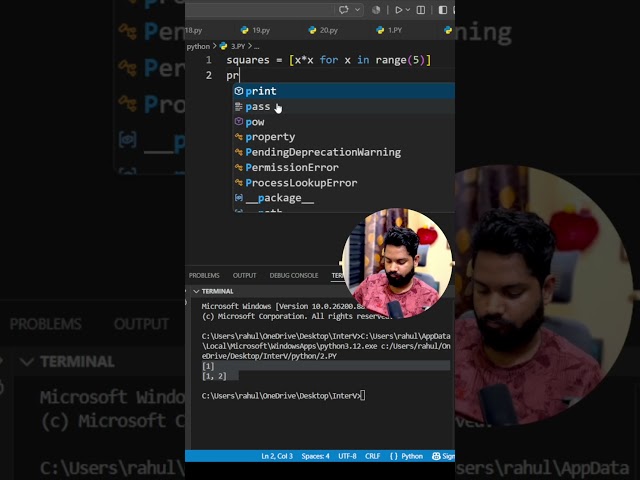
Task: Split the editor with split icon
Action: pyautogui.click(x=421, y=10)
